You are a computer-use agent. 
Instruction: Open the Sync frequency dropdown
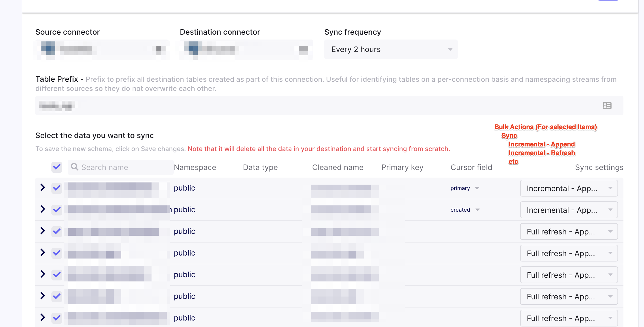click(x=390, y=49)
